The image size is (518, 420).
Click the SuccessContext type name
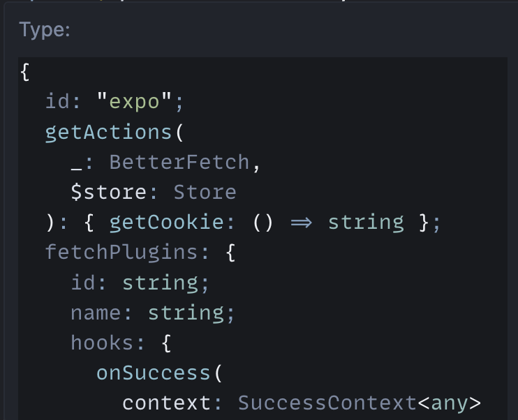[327, 403]
